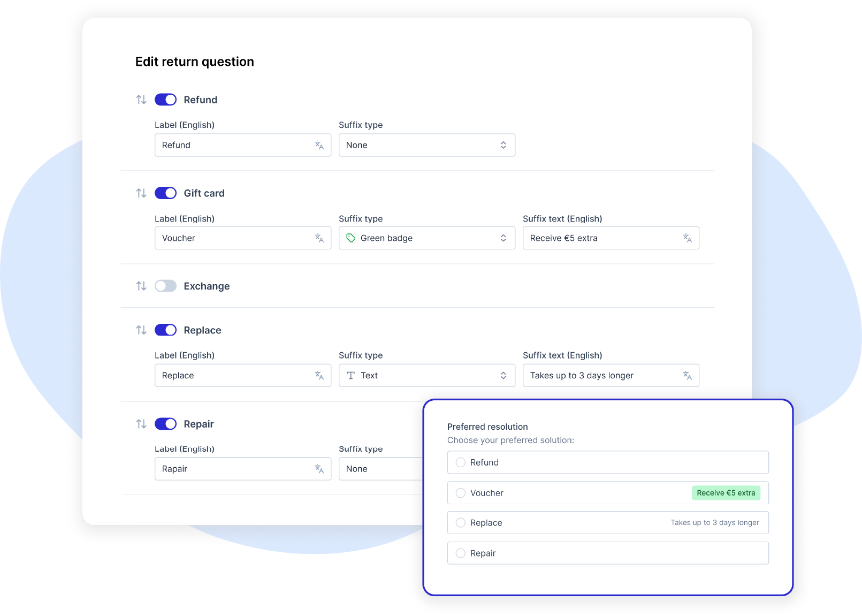This screenshot has height=616, width=862.
Task: Open the Green badge suffix type dropdown
Action: tap(427, 238)
